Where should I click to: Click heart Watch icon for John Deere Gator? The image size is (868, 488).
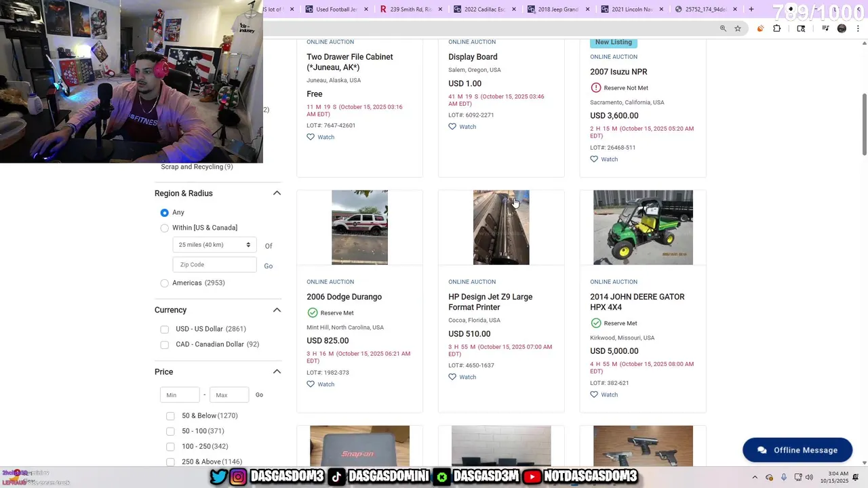594,394
